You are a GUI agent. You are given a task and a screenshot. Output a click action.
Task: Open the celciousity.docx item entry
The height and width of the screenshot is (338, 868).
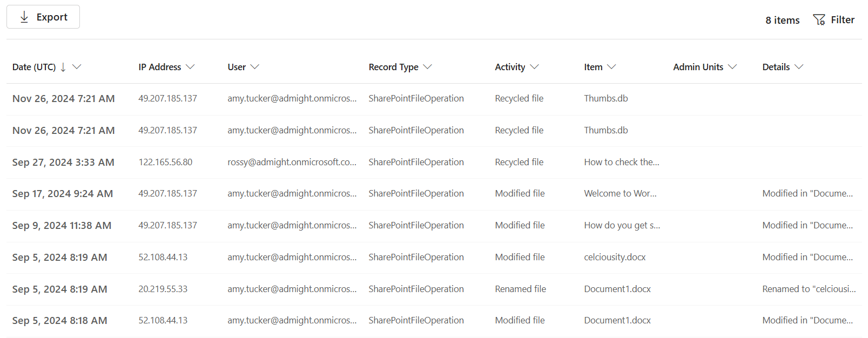coord(615,258)
